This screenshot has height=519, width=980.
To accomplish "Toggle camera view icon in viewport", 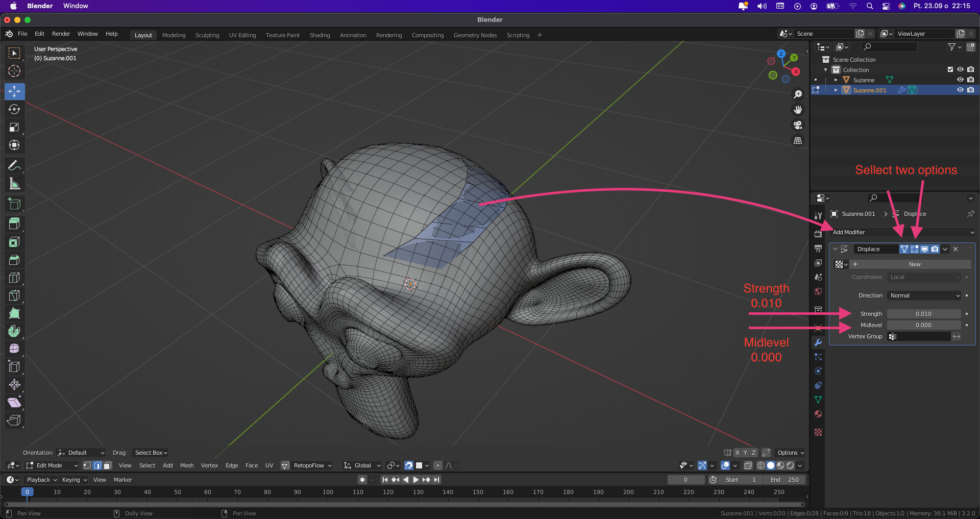I will tap(798, 125).
